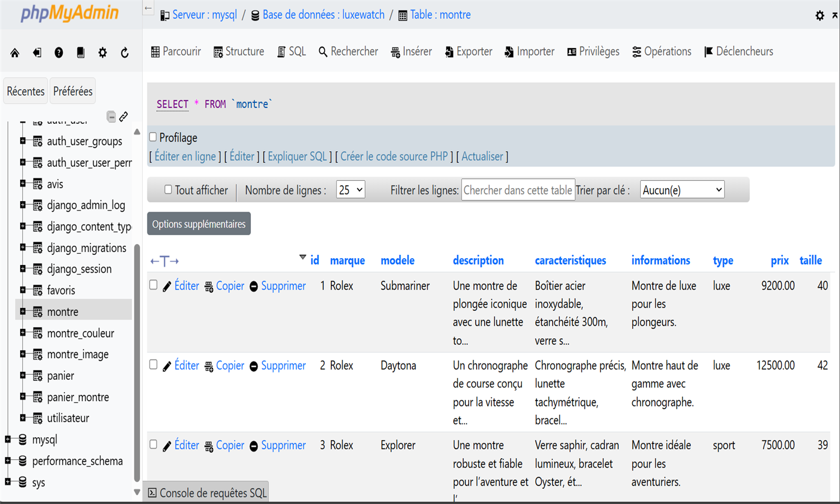Open the Trier par clé dropdown
840x504 pixels.
(x=682, y=190)
